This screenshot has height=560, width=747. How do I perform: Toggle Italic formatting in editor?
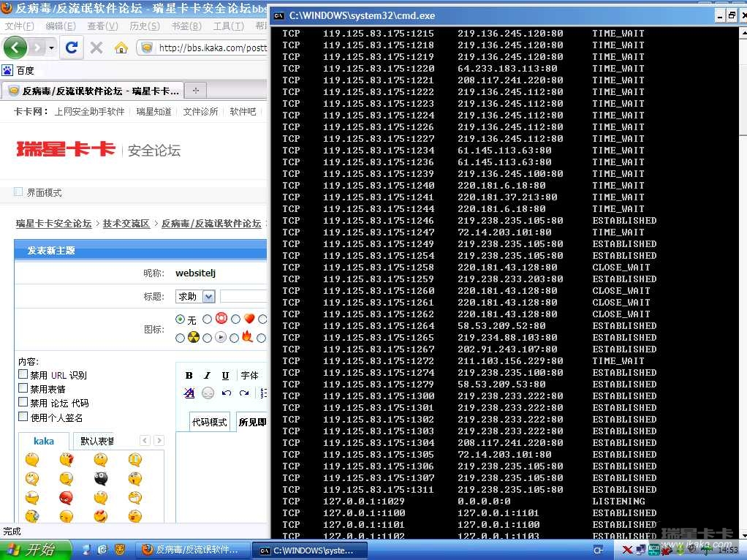[x=208, y=376]
